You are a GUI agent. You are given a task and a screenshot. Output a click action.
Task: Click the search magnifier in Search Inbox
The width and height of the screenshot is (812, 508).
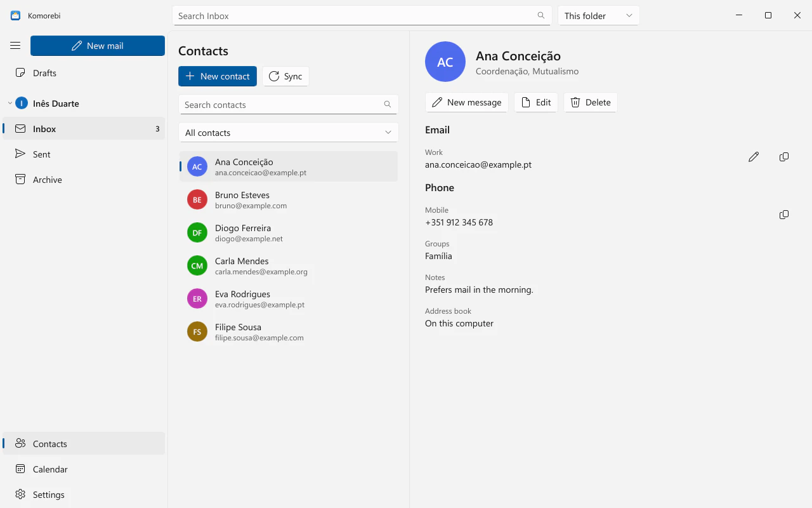[541, 16]
